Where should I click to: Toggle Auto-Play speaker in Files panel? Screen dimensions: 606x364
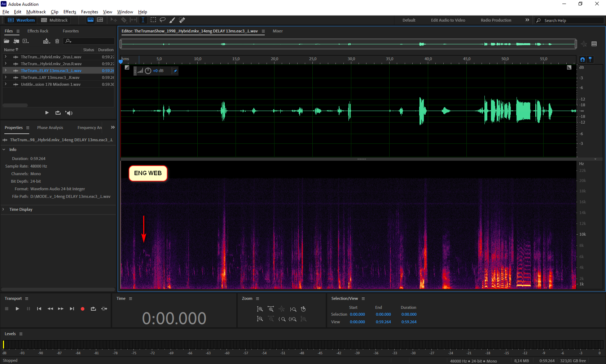click(69, 113)
